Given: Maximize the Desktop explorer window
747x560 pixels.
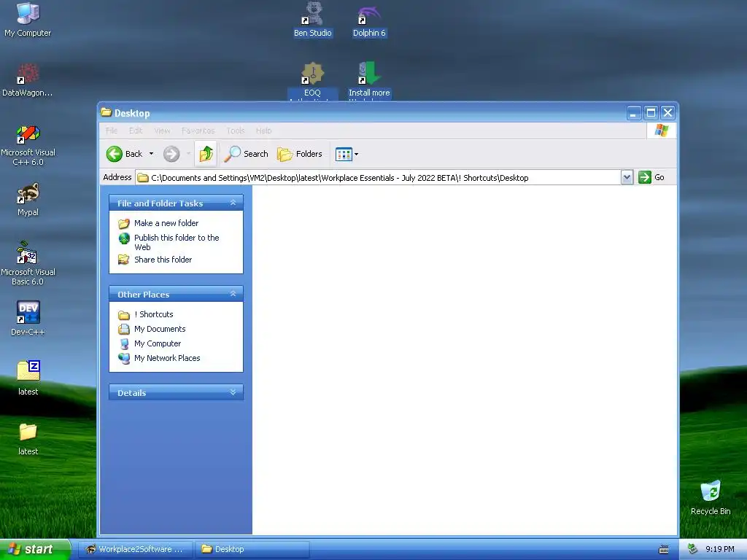Looking at the screenshot, I should pos(651,113).
